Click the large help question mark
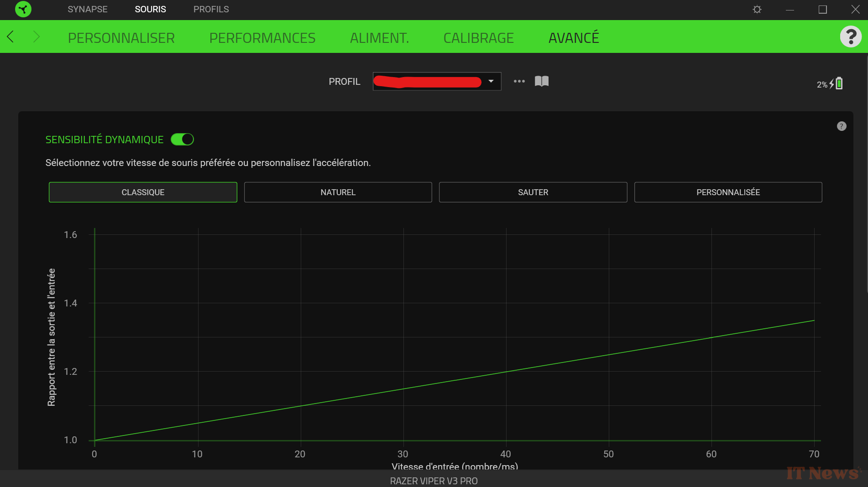 (851, 36)
